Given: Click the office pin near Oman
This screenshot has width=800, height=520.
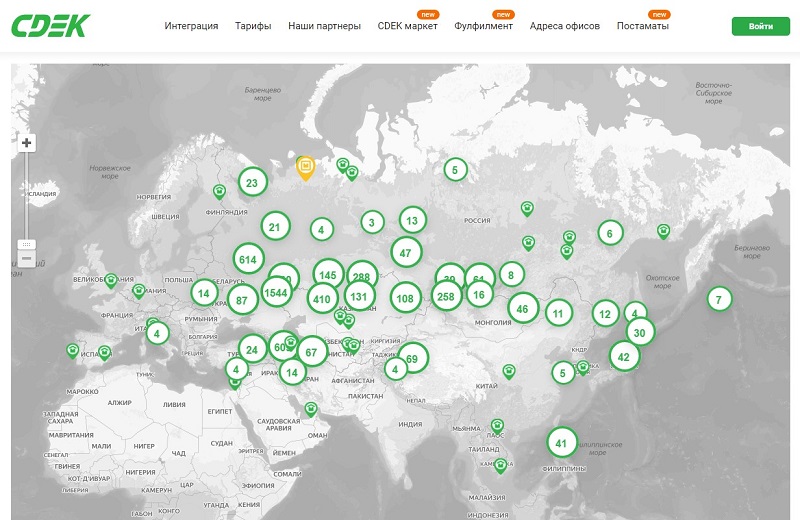Looking at the screenshot, I should coord(311,409).
